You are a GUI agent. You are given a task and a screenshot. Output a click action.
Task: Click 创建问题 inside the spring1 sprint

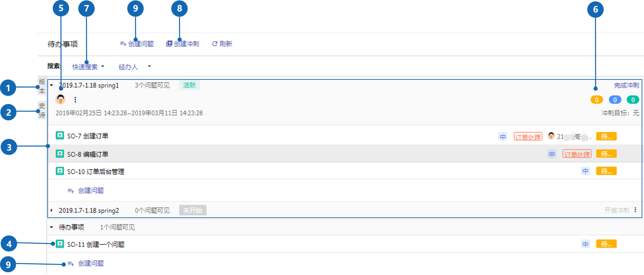click(86, 190)
